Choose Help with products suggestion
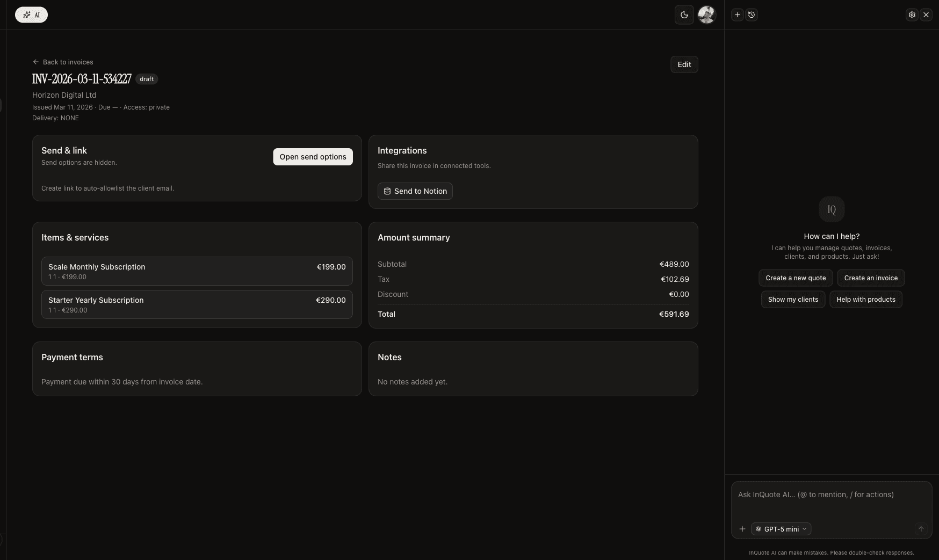Image resolution: width=939 pixels, height=560 pixels. 865,300
